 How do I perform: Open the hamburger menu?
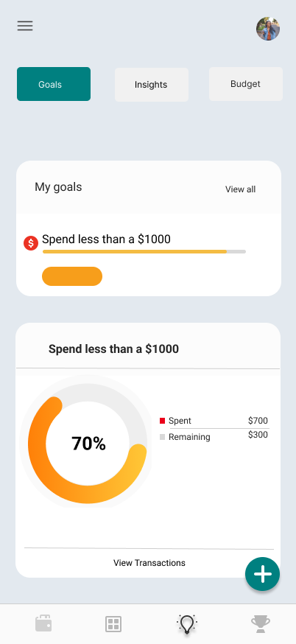click(25, 26)
